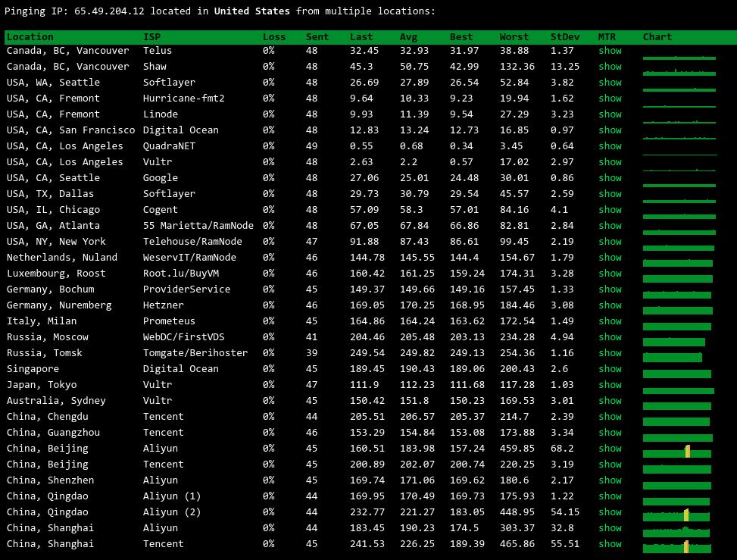The image size is (737, 560).
Task: Select worst value '459.85'
Action: click(x=517, y=449)
